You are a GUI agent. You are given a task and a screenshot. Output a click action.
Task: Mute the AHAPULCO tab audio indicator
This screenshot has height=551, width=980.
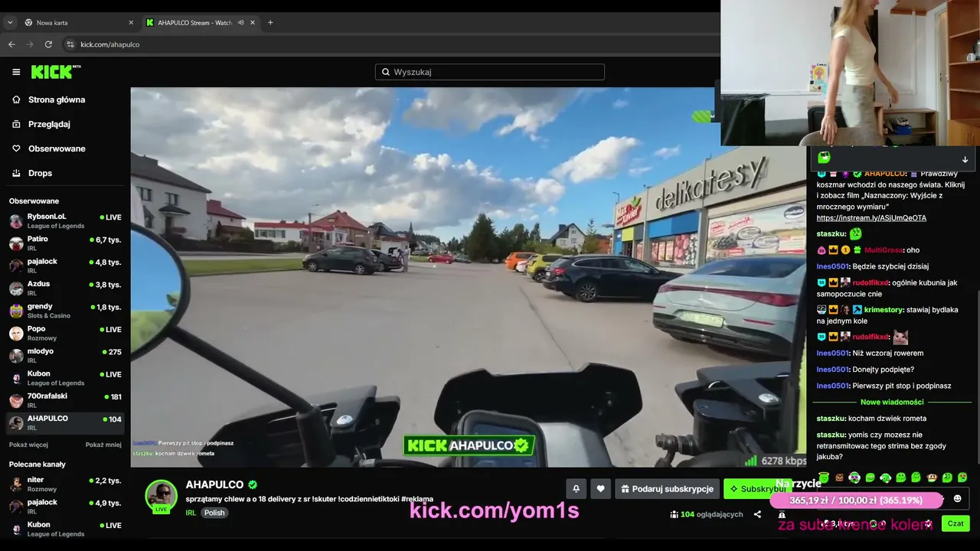[240, 23]
